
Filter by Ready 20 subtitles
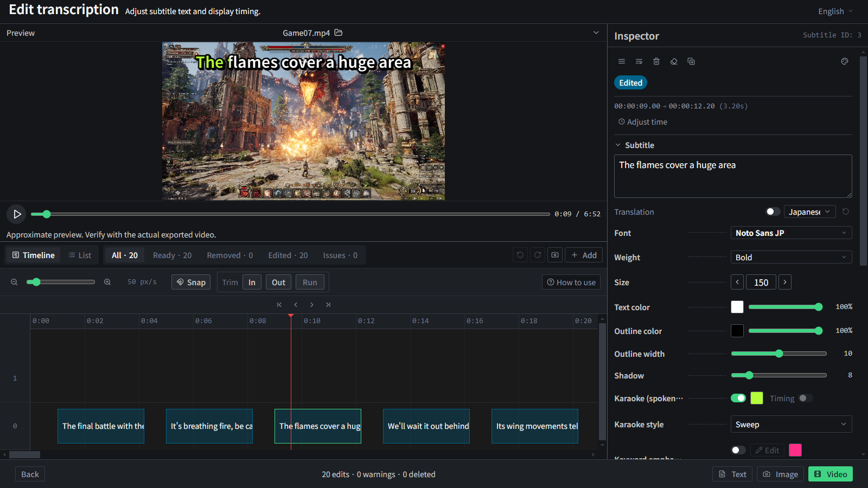(x=172, y=255)
